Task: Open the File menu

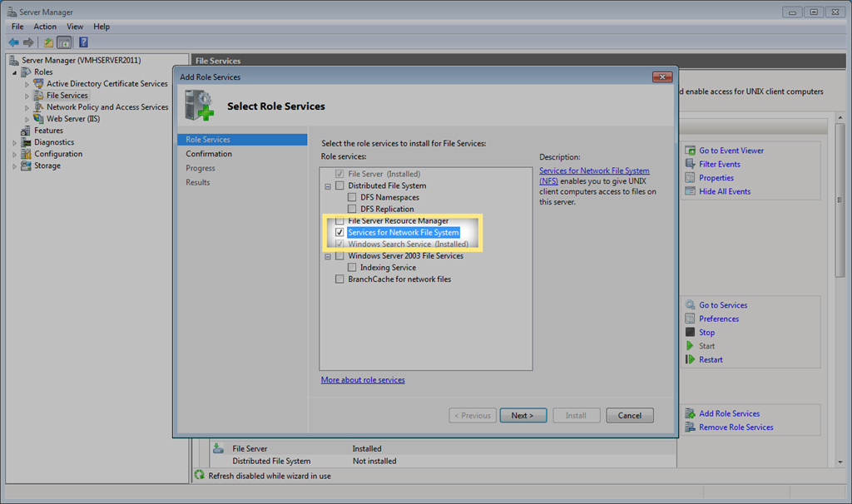Action: click(x=17, y=27)
